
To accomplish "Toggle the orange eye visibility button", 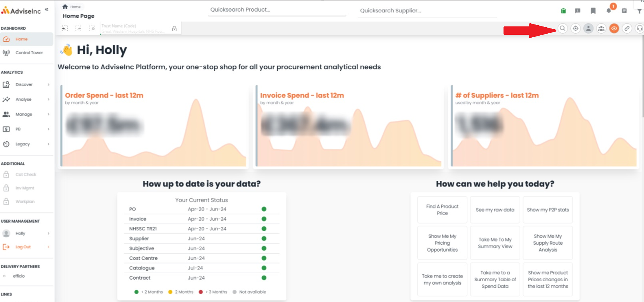I will 614,28.
